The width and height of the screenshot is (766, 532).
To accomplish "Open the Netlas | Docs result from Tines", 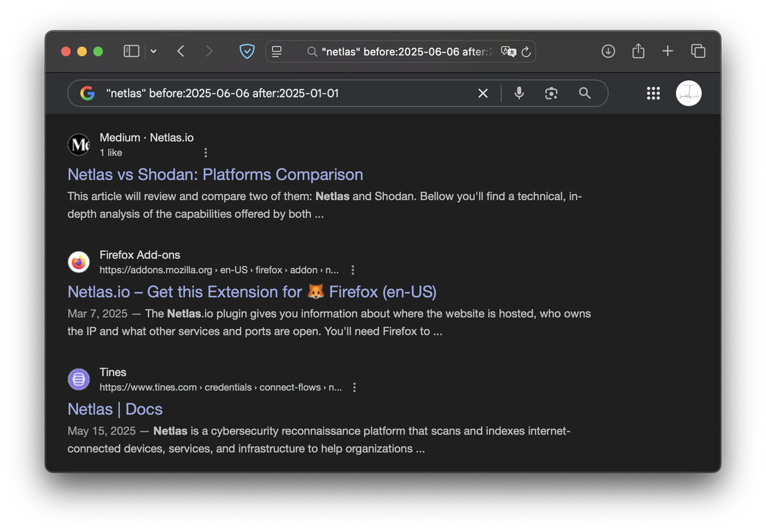I will pos(115,409).
